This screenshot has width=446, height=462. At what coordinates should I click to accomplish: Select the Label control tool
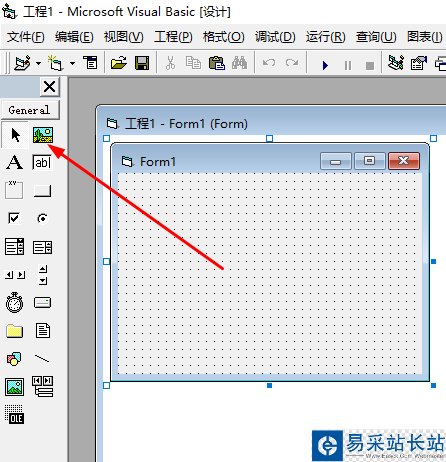tap(15, 163)
